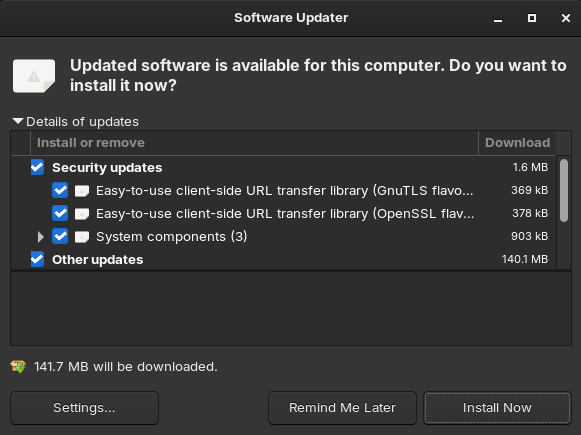581x435 pixels.
Task: Click the updates list scrollbar
Action: (x=564, y=190)
